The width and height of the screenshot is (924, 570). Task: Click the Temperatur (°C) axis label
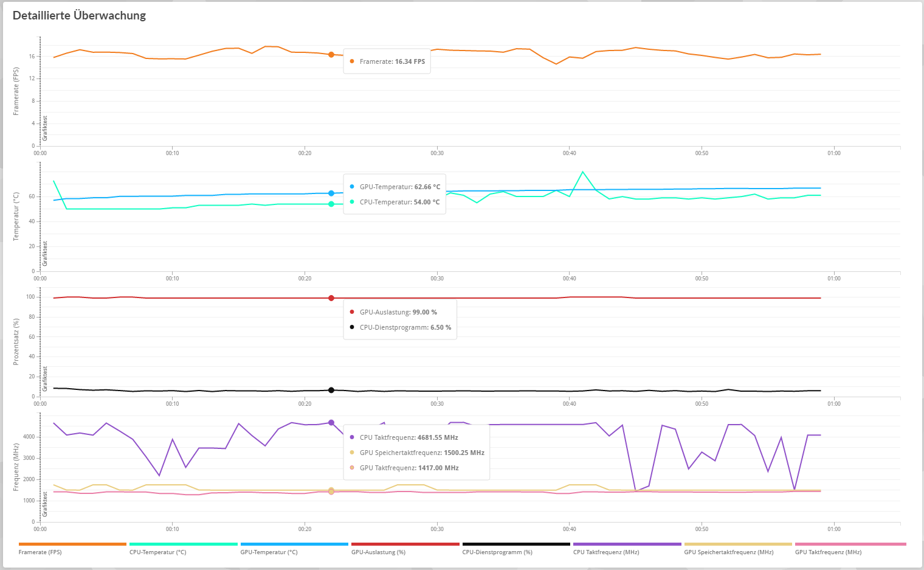pyautogui.click(x=16, y=217)
